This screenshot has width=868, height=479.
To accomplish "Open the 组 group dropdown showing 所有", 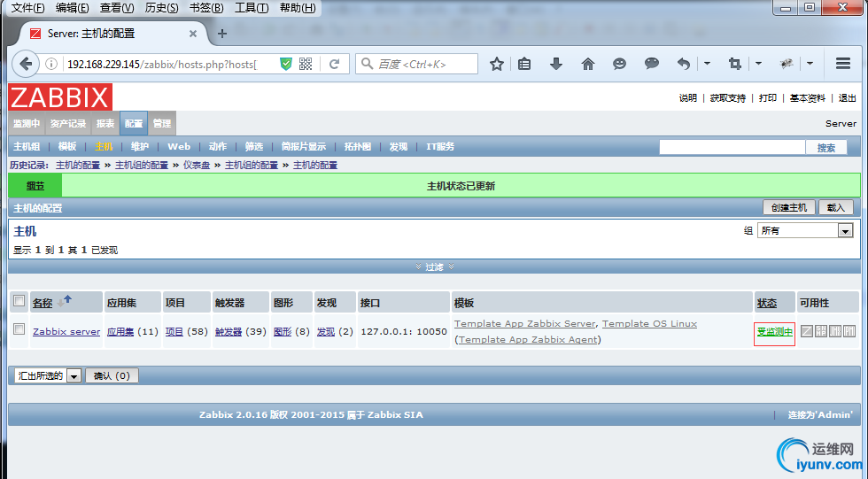I will pyautogui.click(x=805, y=231).
